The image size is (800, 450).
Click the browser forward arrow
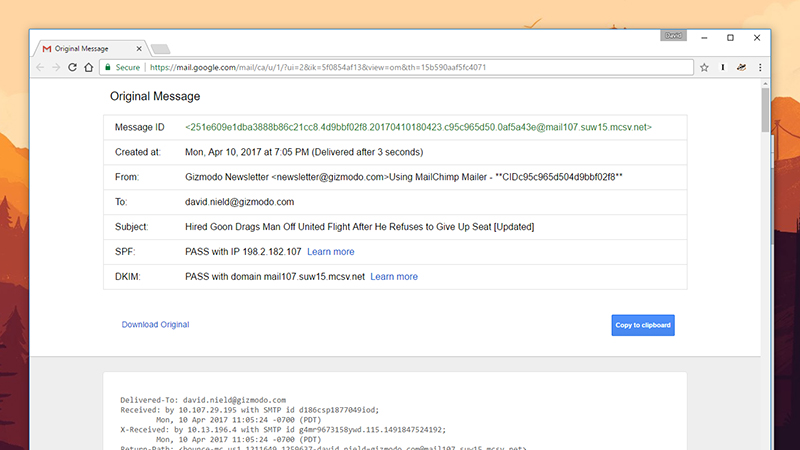56,67
